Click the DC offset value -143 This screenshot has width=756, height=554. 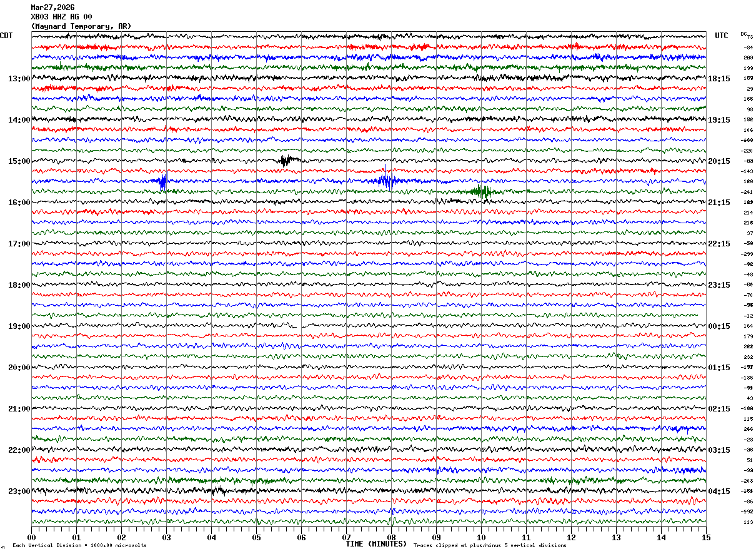point(747,171)
